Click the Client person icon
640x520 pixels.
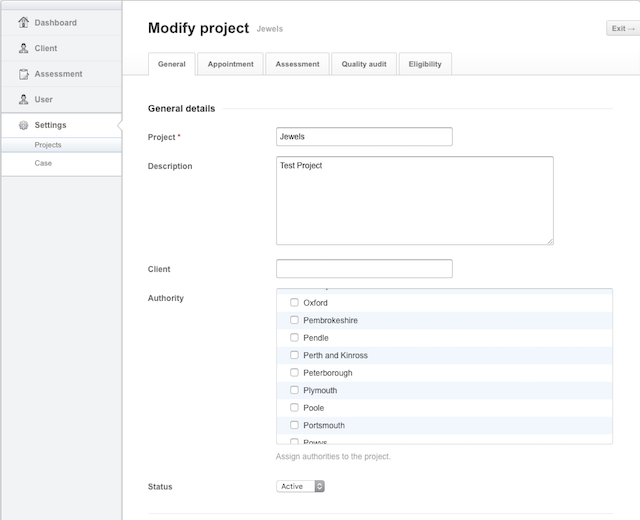(x=24, y=48)
